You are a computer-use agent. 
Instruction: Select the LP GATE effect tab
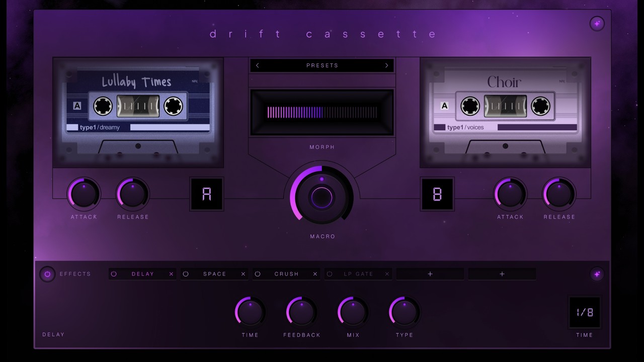[358, 274]
